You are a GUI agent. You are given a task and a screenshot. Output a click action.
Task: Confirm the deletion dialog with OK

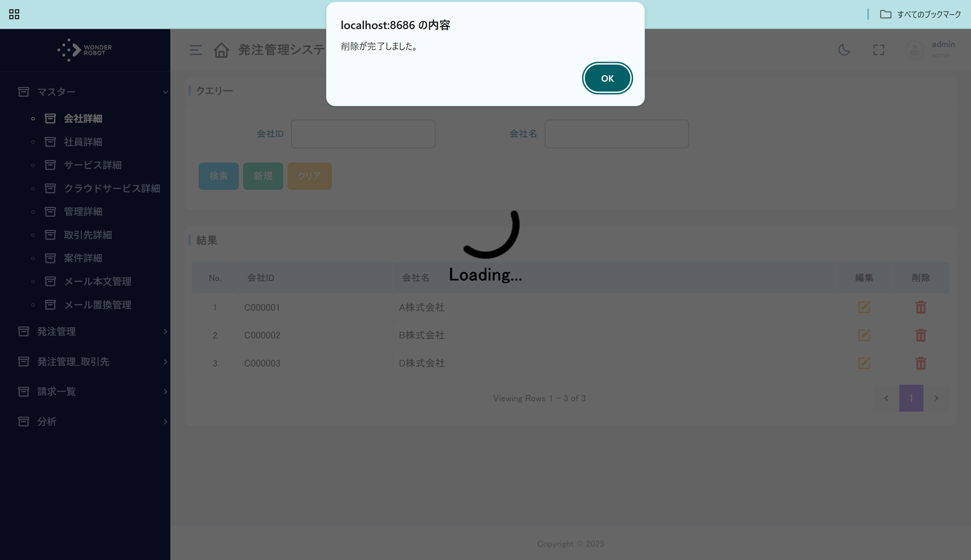(x=607, y=78)
